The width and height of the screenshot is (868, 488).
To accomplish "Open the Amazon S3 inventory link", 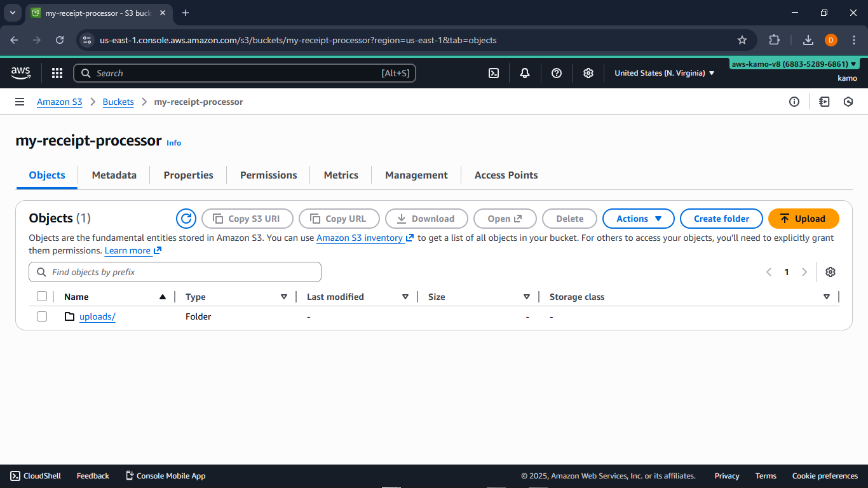I will point(360,237).
